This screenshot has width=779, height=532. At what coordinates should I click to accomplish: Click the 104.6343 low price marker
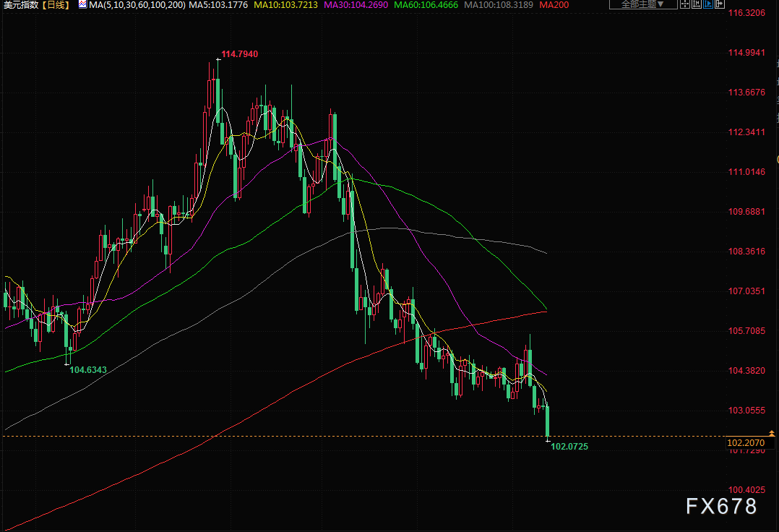pyautogui.click(x=88, y=370)
